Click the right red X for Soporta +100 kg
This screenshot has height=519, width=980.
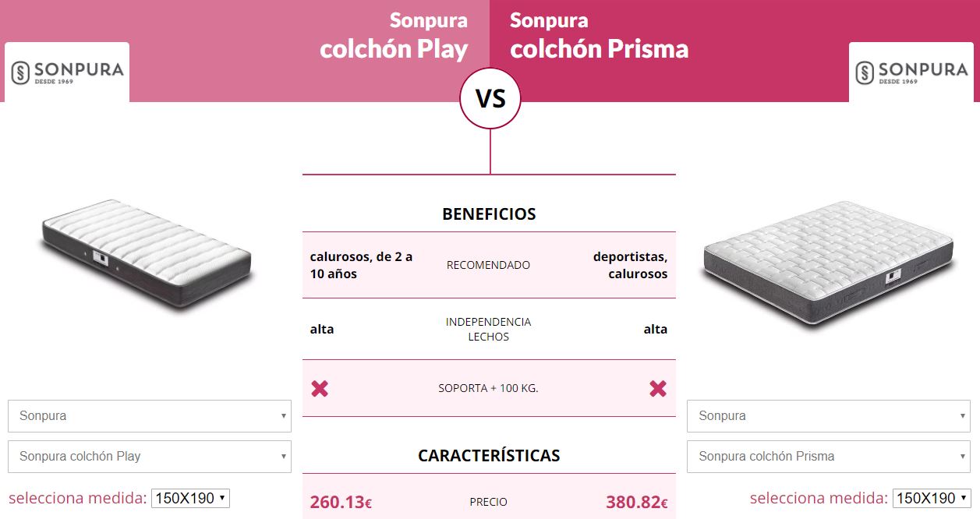(x=658, y=388)
